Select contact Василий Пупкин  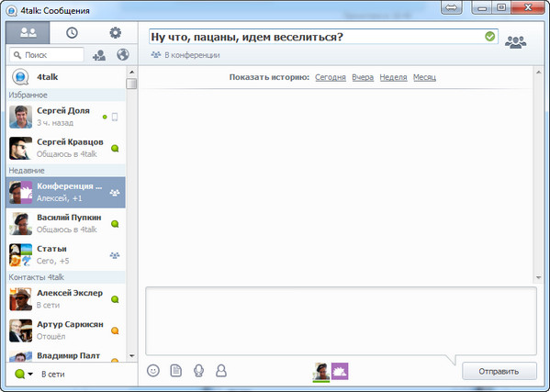pos(66,223)
